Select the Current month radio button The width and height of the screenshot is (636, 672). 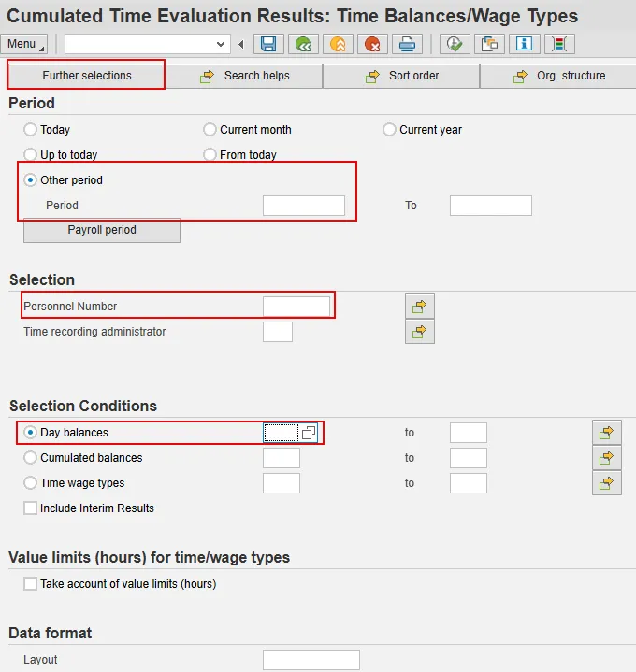pyautogui.click(x=210, y=129)
